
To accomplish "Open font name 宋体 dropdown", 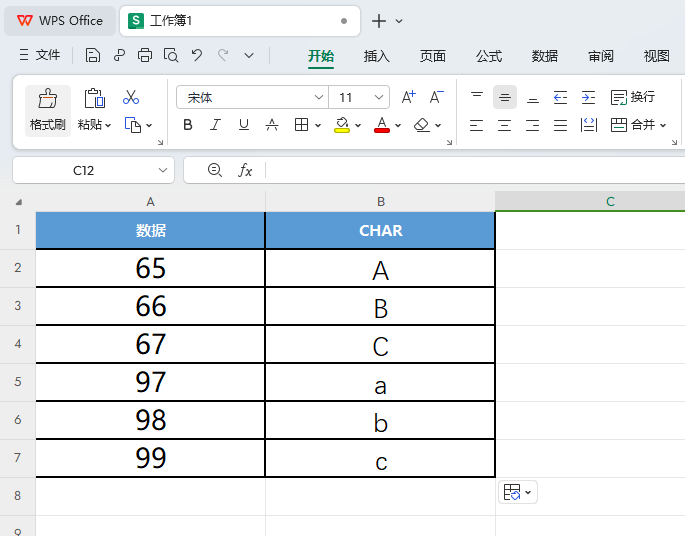I will 319,97.
